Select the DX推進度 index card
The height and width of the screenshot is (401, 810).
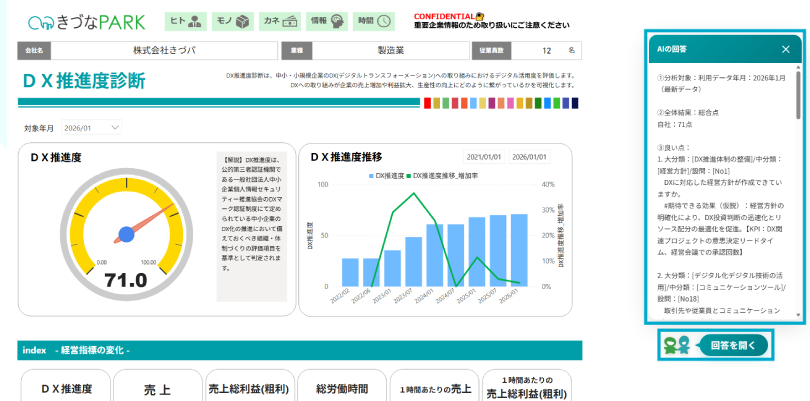(66, 388)
